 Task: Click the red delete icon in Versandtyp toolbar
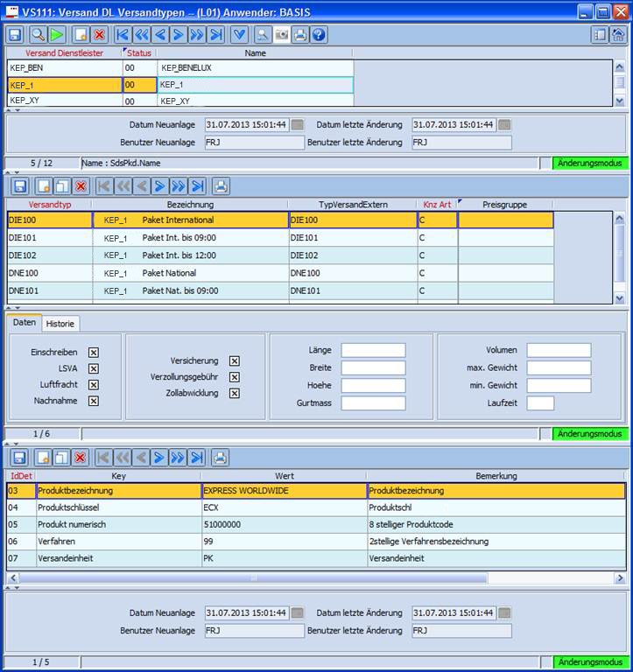(81, 185)
